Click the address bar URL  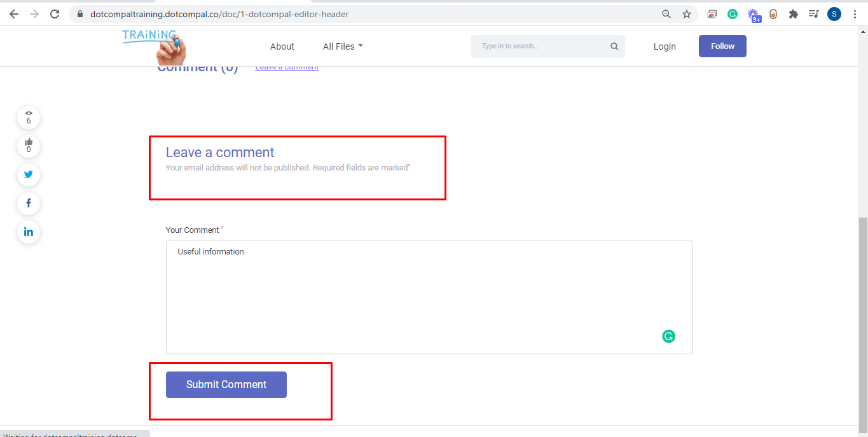tap(219, 14)
